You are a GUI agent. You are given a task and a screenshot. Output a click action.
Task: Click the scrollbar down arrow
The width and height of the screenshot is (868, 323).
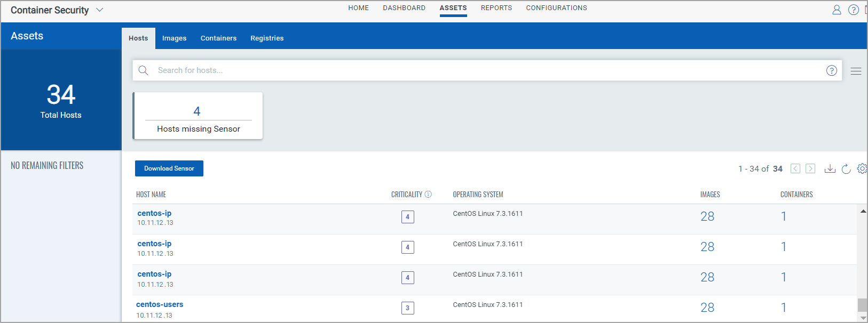click(863, 318)
